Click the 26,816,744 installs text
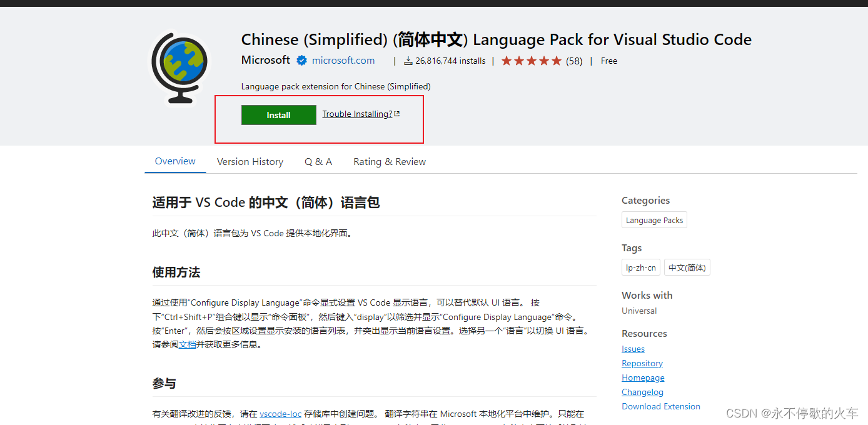The width and height of the screenshot is (868, 425). [450, 61]
